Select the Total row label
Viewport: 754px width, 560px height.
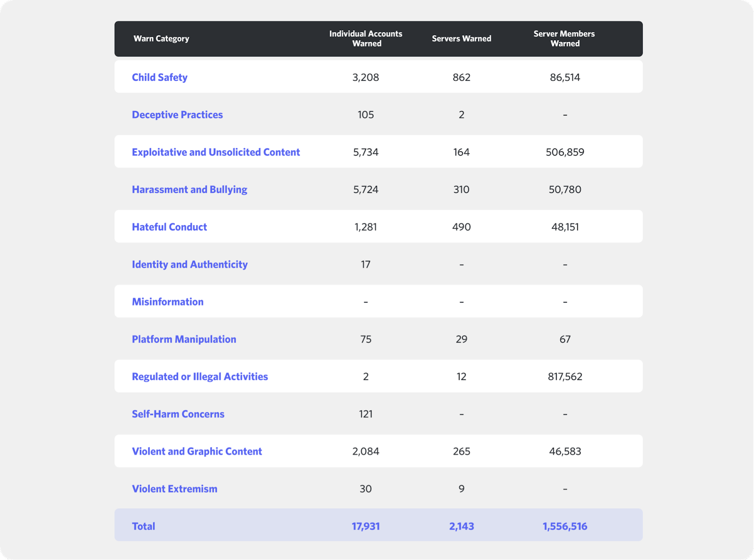pyautogui.click(x=143, y=526)
